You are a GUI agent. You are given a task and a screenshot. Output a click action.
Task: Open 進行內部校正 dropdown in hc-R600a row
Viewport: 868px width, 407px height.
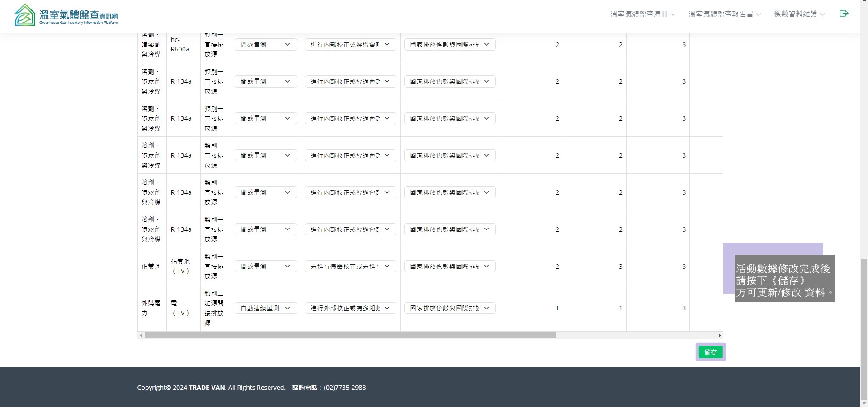click(350, 45)
